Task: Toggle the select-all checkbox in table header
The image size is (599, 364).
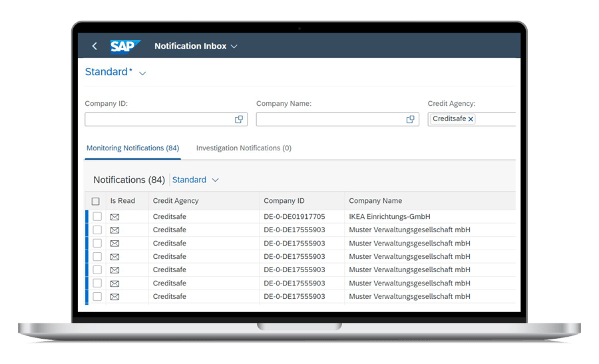Action: point(95,201)
